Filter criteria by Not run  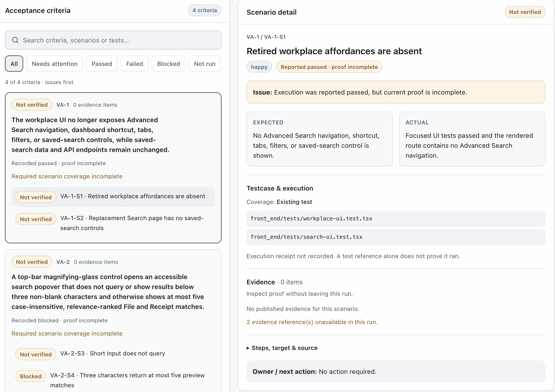(205, 64)
